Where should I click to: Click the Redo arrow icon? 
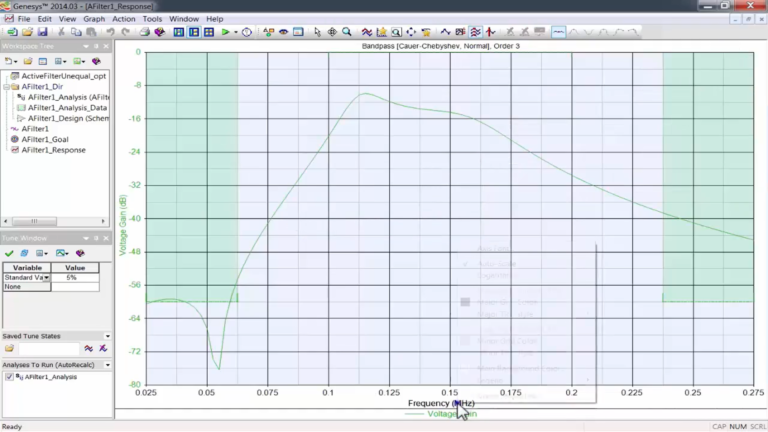point(125,32)
